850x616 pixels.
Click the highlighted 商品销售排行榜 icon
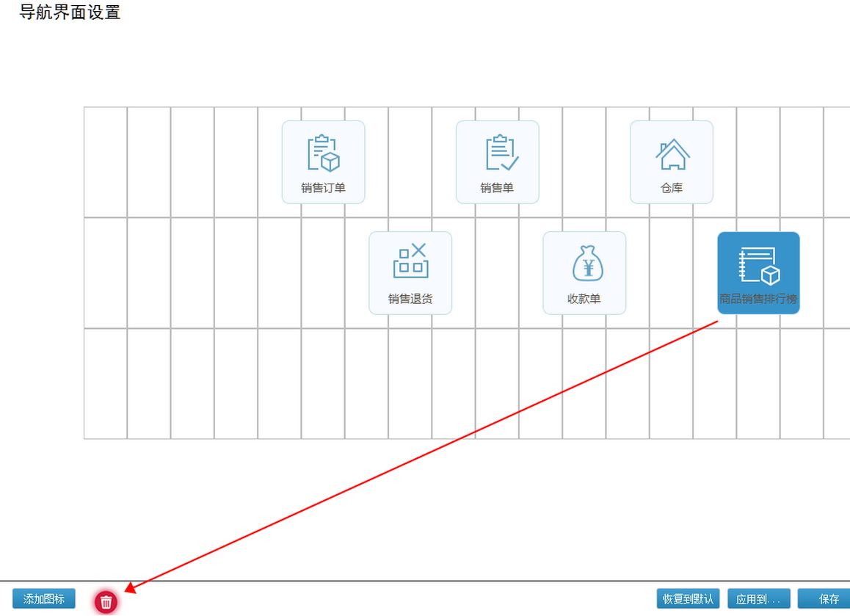point(758,272)
